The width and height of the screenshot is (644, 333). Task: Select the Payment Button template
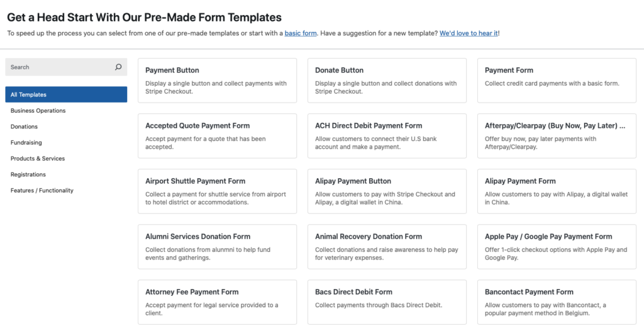[217, 81]
